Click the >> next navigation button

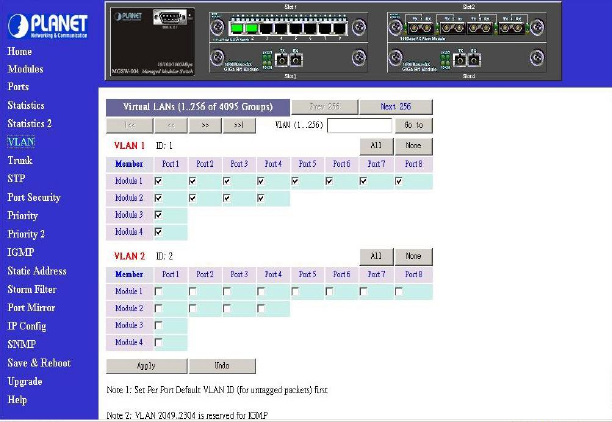tap(205, 125)
